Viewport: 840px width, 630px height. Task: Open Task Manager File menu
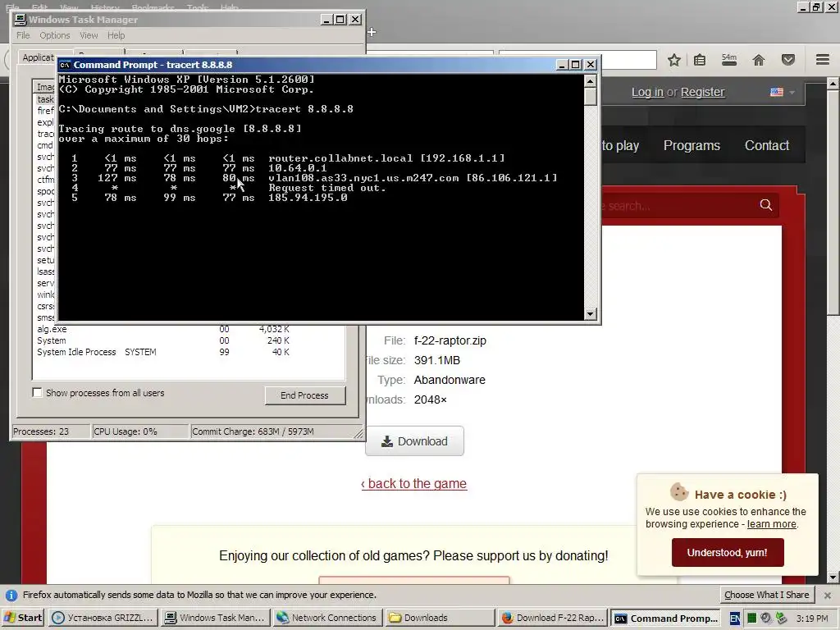23,35
